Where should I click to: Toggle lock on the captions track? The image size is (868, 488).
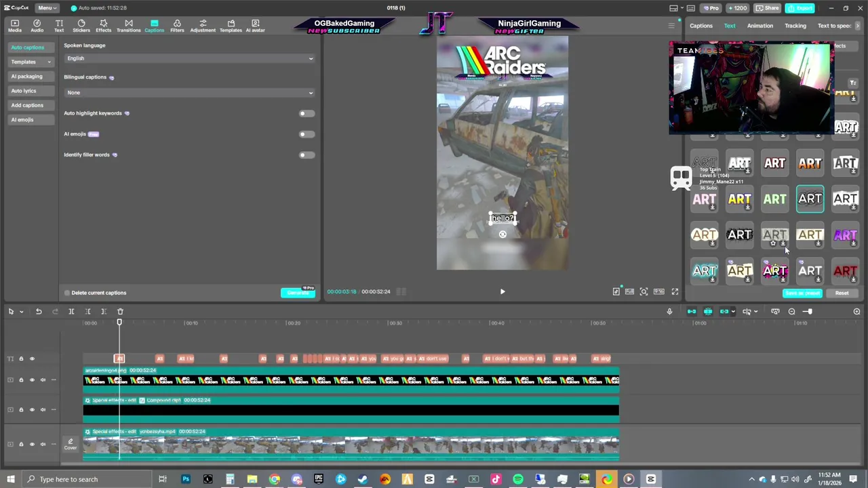tap(21, 359)
